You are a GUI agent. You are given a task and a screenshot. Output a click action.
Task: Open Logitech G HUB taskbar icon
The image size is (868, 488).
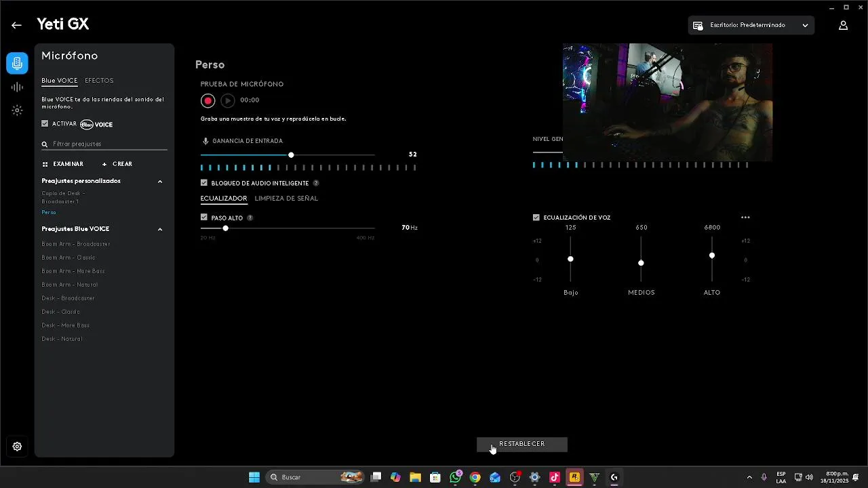[614, 477]
